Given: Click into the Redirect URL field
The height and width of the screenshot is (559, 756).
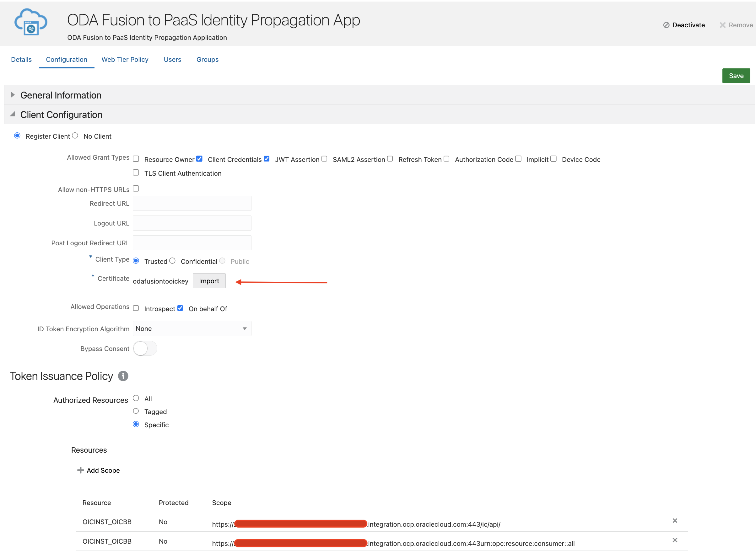Looking at the screenshot, I should coord(192,203).
